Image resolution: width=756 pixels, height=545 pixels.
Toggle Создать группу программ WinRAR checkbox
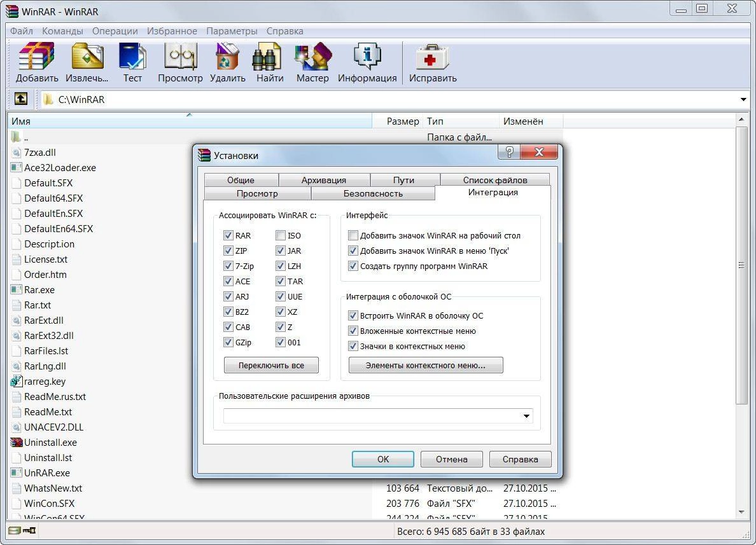click(353, 266)
